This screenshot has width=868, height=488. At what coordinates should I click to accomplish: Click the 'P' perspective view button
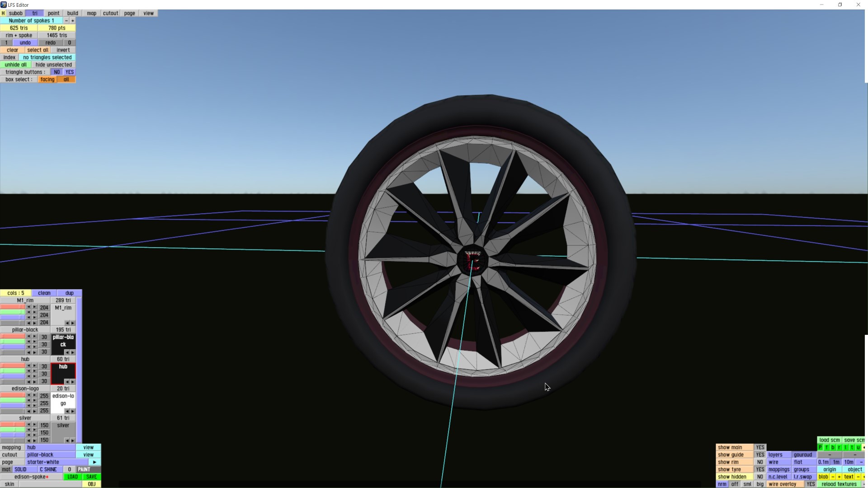tap(820, 447)
